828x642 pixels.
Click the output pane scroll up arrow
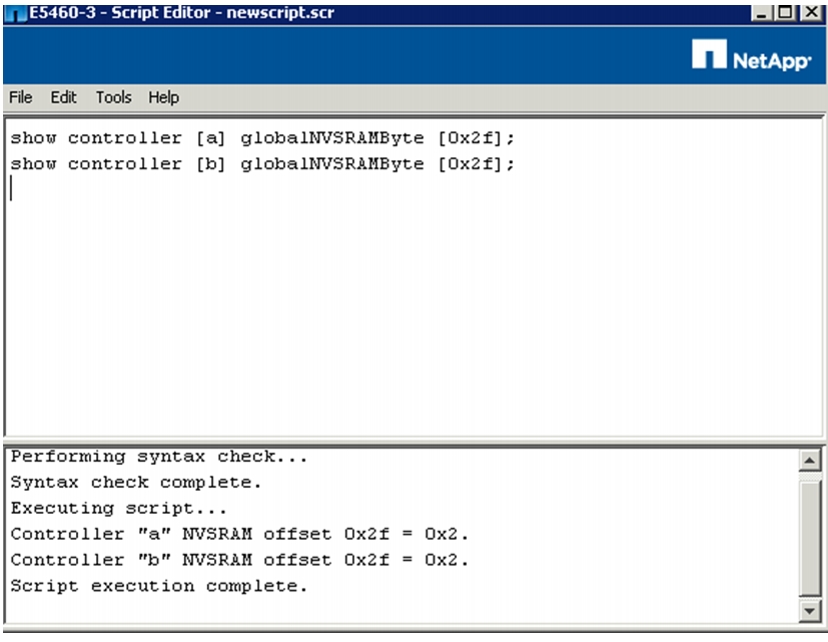[x=810, y=461]
